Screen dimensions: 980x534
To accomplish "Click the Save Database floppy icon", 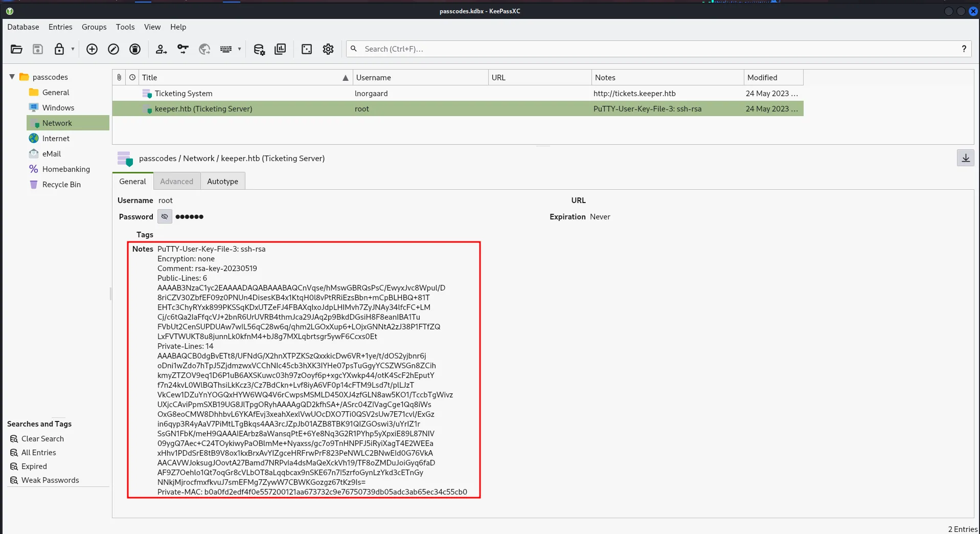I will [x=38, y=49].
